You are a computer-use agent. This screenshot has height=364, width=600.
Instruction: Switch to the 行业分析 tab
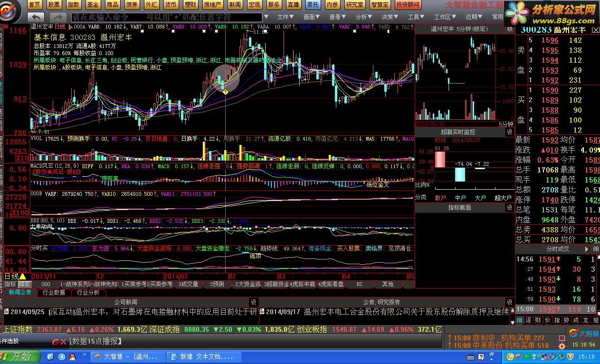[88, 292]
